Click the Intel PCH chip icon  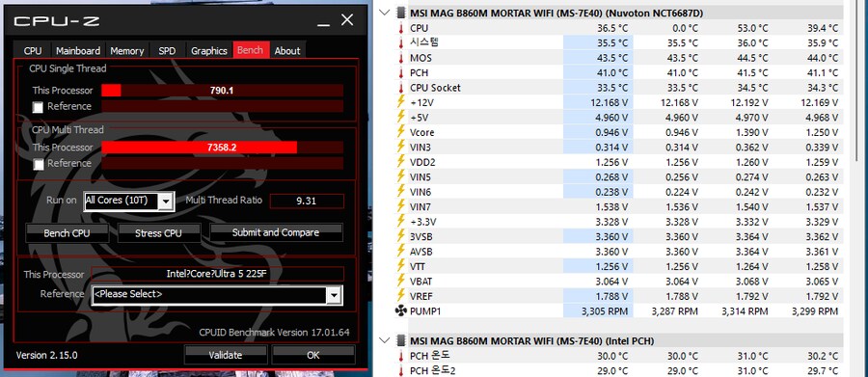coord(401,340)
